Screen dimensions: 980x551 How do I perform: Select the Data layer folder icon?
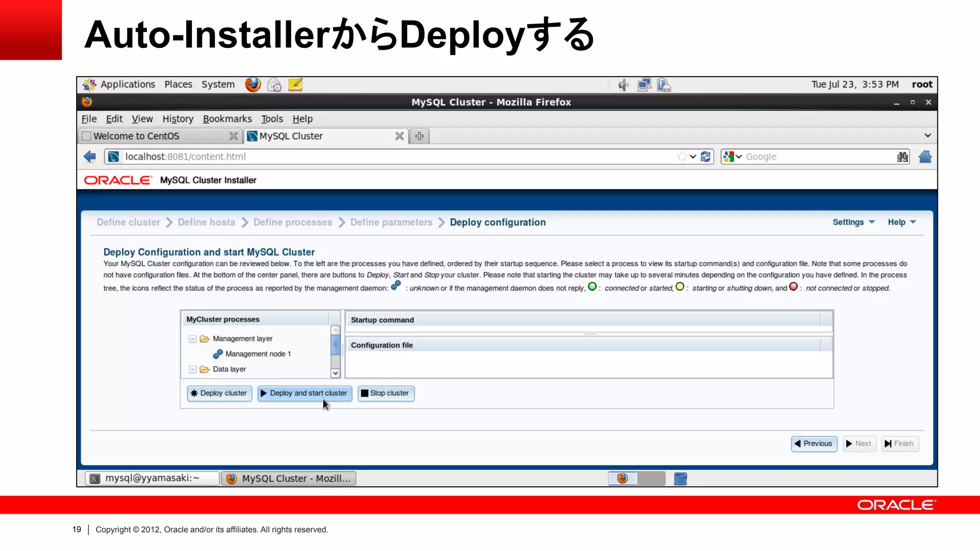click(x=205, y=369)
